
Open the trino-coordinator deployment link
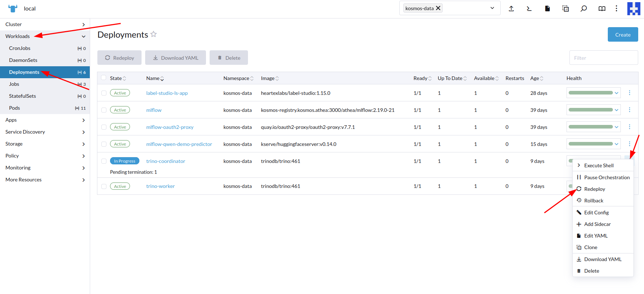pyautogui.click(x=165, y=161)
